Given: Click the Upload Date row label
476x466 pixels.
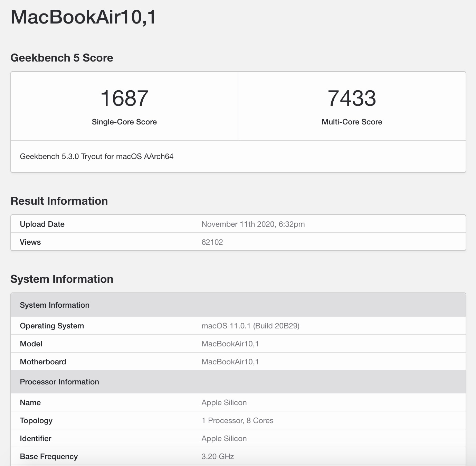Looking at the screenshot, I should pos(42,224).
